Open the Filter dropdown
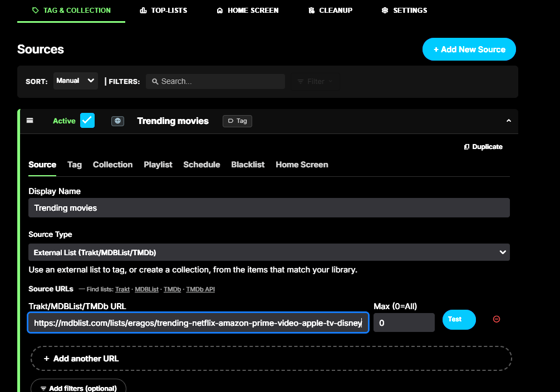The image size is (560, 392). tap(315, 81)
